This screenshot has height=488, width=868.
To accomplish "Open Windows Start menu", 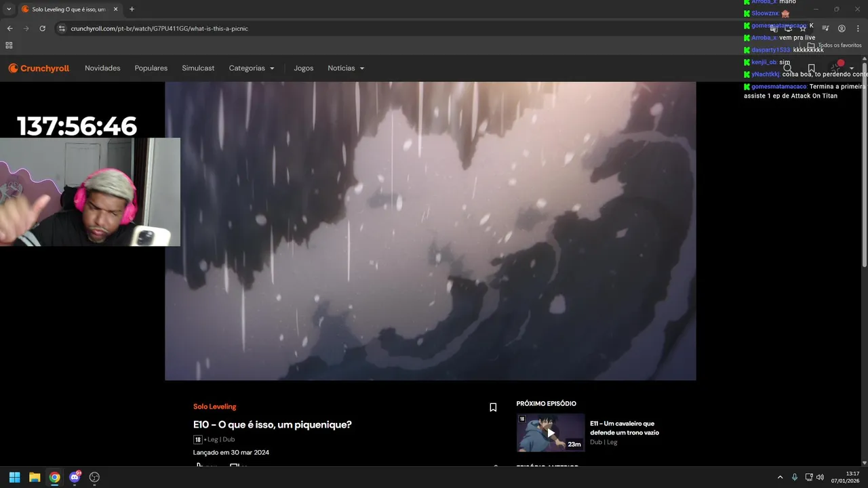I will coord(14,477).
